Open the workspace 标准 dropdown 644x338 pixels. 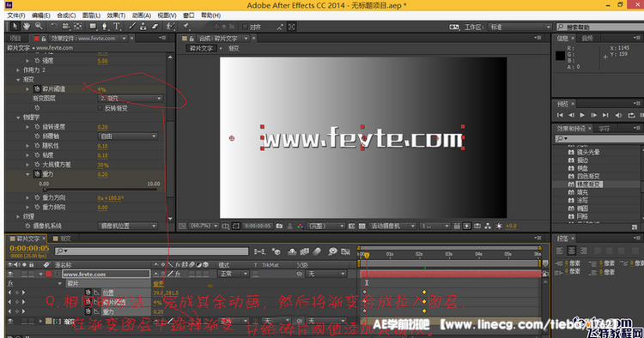(520, 27)
